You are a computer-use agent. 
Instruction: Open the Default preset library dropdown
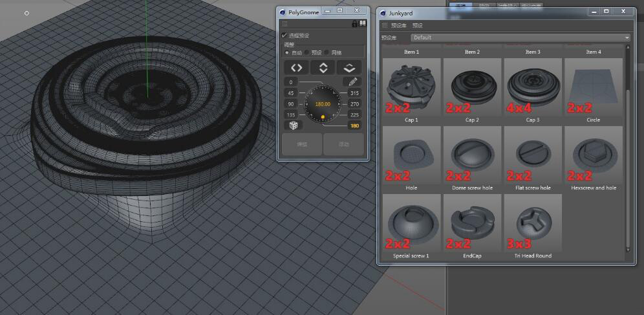pos(520,38)
